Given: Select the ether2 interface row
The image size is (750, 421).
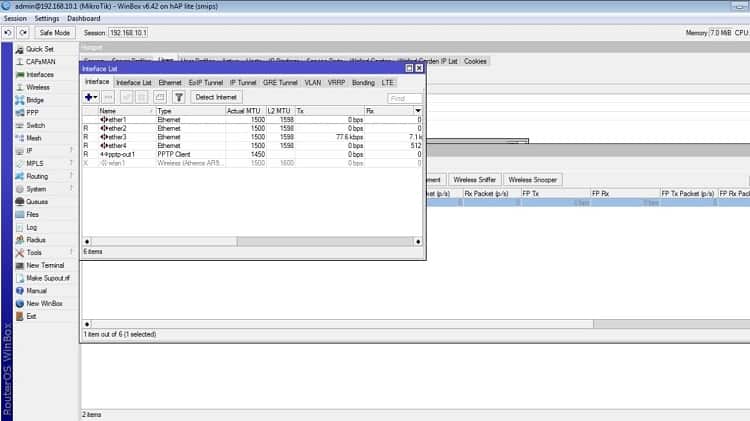Looking at the screenshot, I should point(252,128).
